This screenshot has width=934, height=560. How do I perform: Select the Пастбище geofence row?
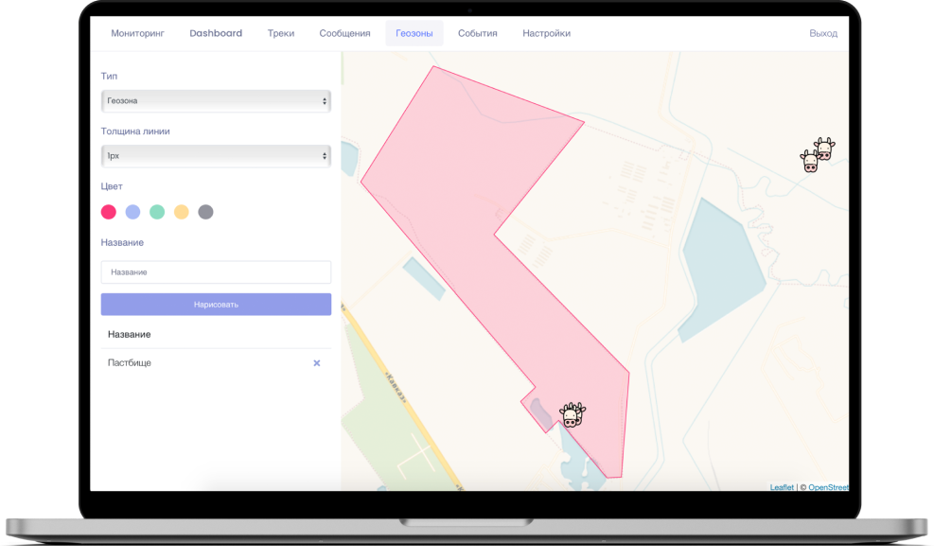(x=216, y=363)
